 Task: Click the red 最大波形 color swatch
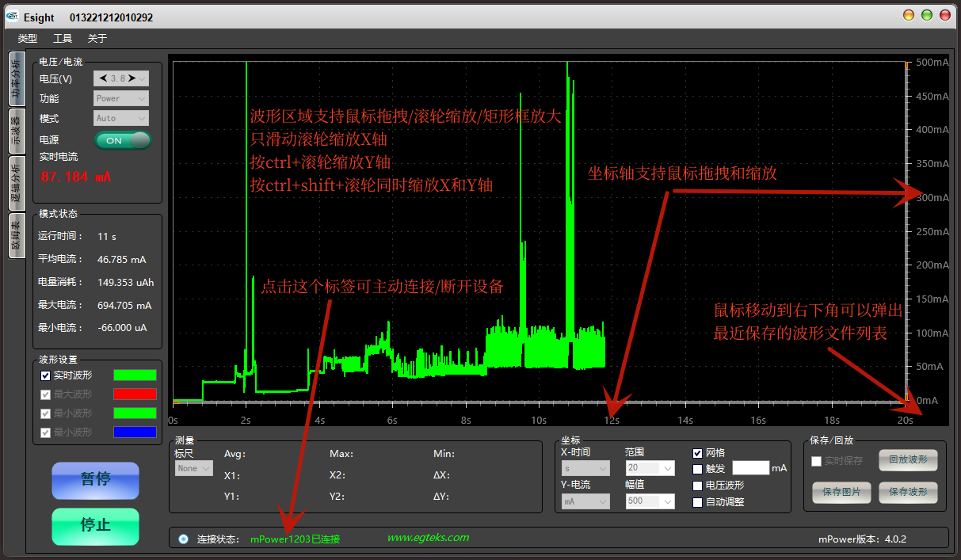click(135, 394)
